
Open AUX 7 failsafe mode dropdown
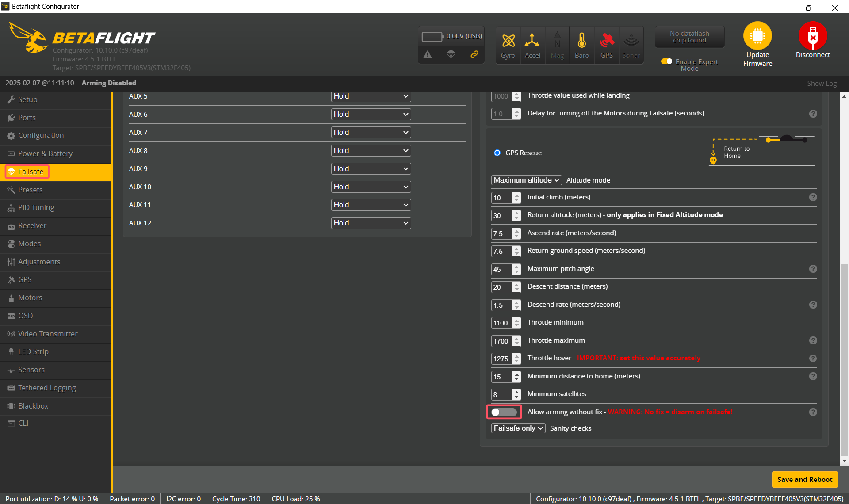pyautogui.click(x=371, y=133)
